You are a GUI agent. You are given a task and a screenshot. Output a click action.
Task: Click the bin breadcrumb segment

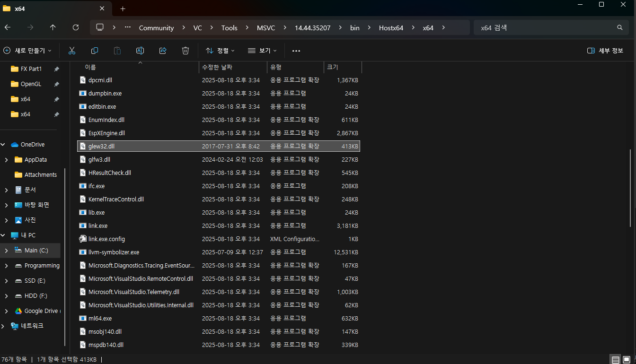tap(354, 28)
